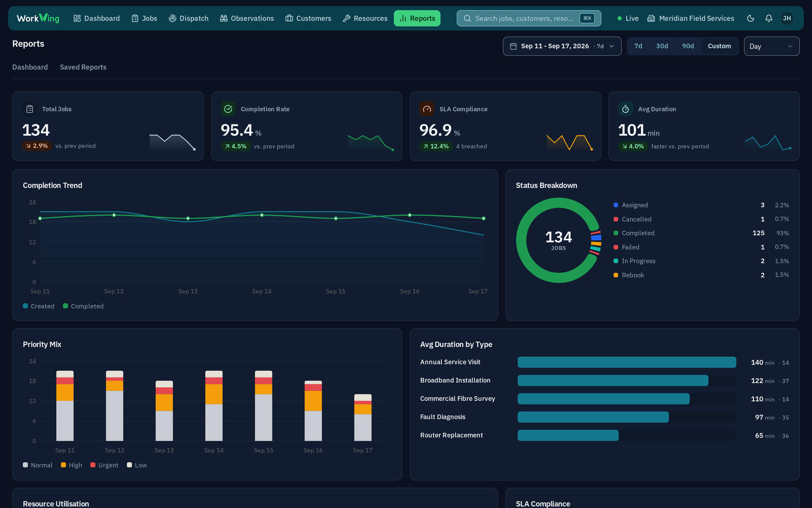Switch to the Saved Reports tab
The width and height of the screenshot is (812, 508).
[x=83, y=67]
